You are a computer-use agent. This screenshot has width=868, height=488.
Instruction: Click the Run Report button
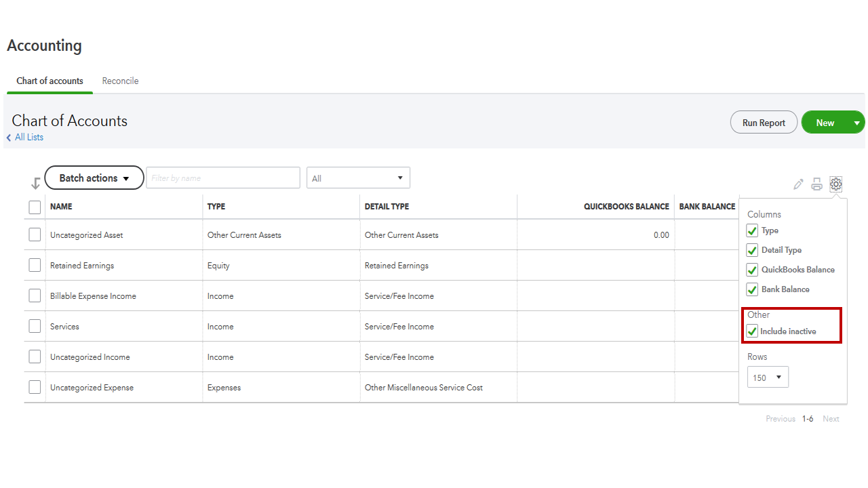tap(764, 123)
